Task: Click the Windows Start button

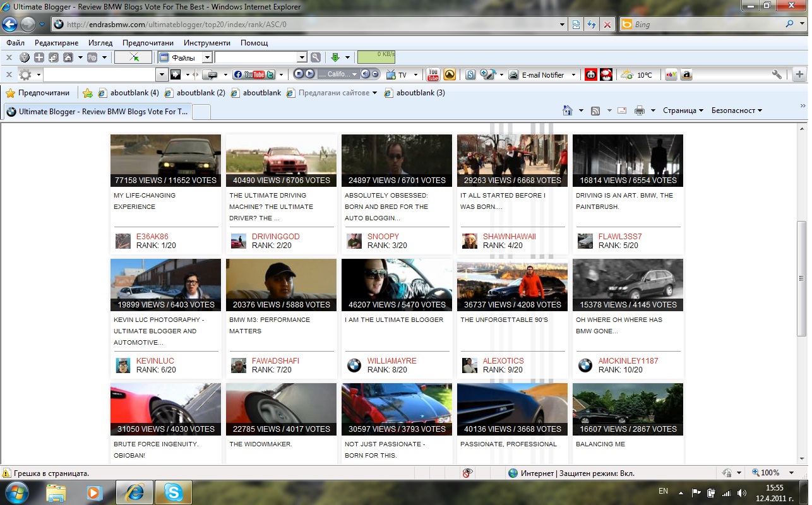Action: click(16, 492)
